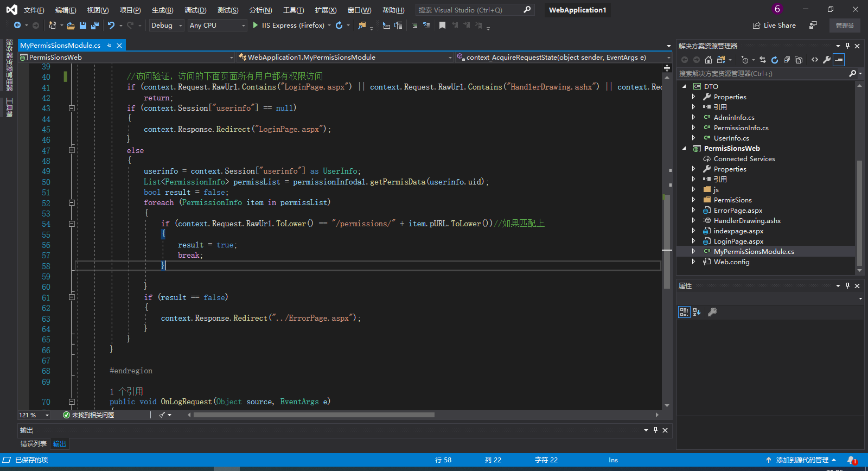This screenshot has height=471, width=868.
Task: Click the Live Share button
Action: (x=774, y=26)
